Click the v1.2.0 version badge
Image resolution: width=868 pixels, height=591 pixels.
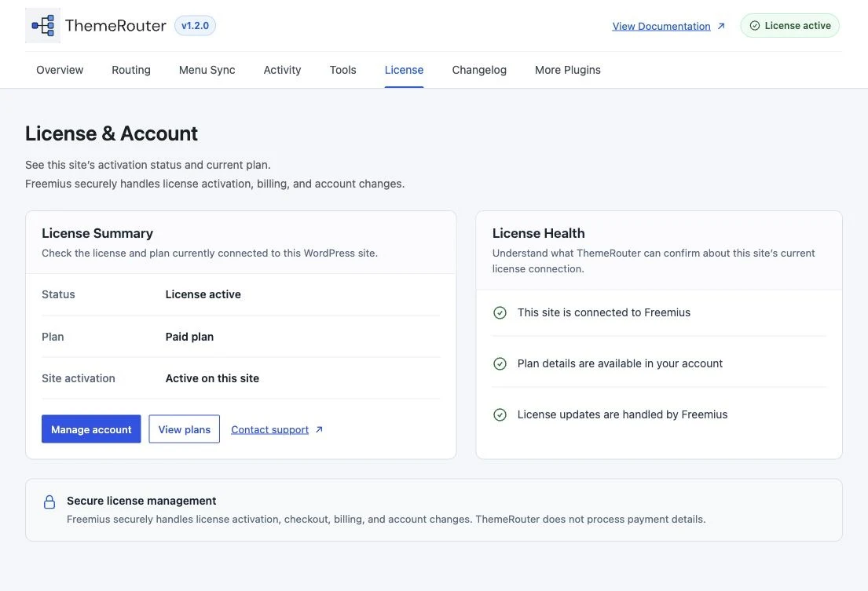195,25
